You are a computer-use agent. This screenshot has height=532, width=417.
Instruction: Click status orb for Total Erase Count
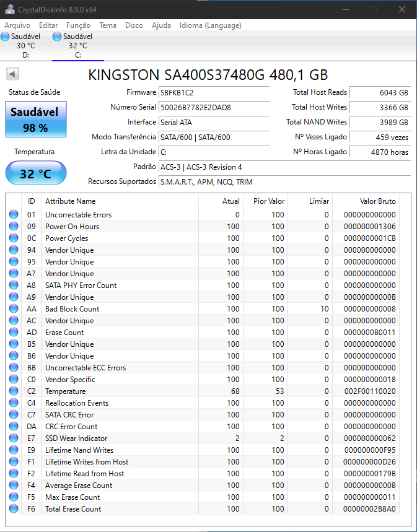click(x=14, y=508)
